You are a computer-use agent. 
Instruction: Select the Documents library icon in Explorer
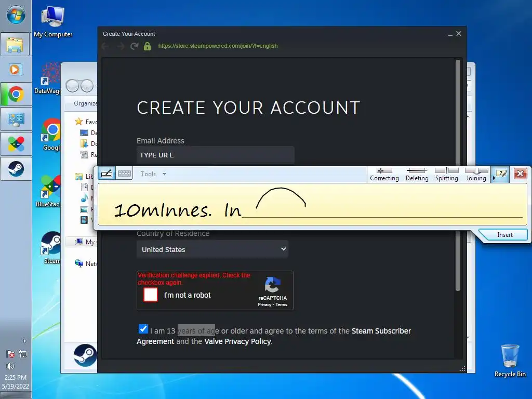[x=85, y=187]
